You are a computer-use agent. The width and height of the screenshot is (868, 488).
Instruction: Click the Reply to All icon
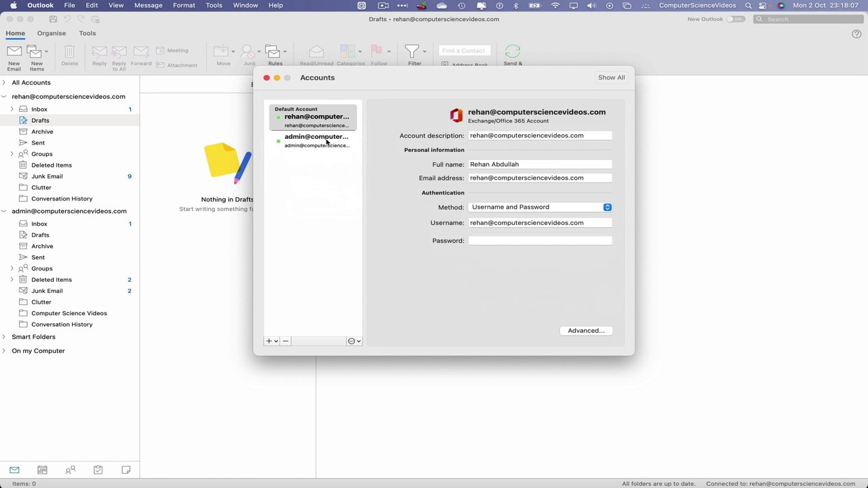pyautogui.click(x=119, y=52)
